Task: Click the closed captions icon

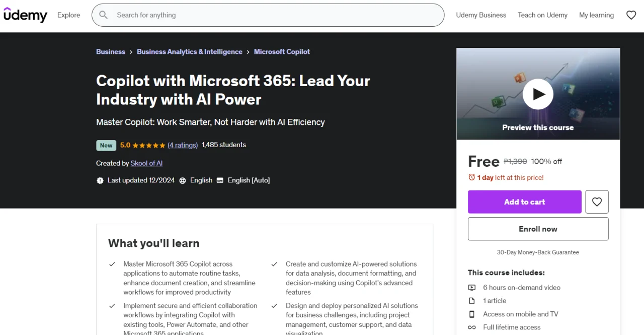Action: pos(220,180)
